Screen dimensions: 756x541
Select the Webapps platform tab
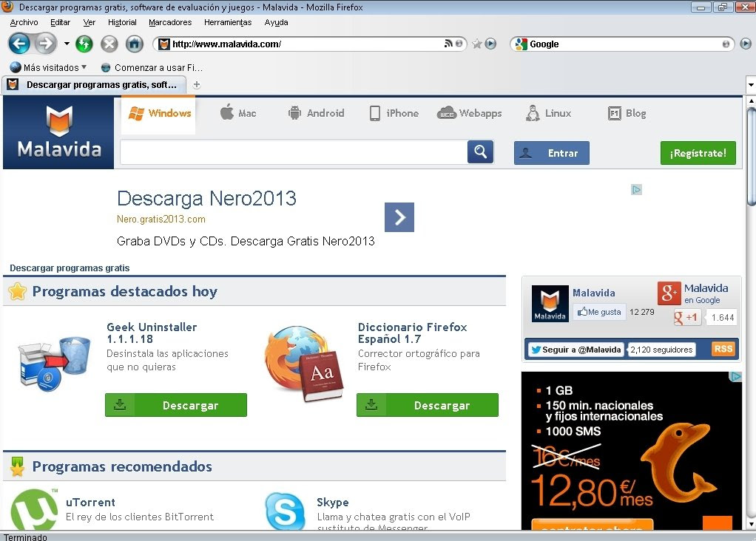tap(470, 113)
